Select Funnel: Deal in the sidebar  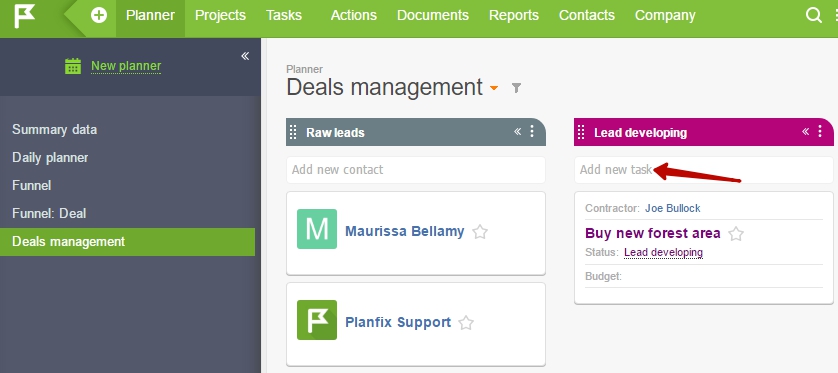[49, 214]
